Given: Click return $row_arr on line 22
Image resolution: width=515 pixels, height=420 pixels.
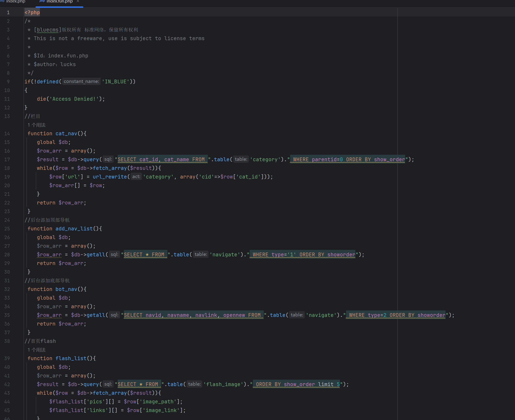Looking at the screenshot, I should tap(61, 203).
